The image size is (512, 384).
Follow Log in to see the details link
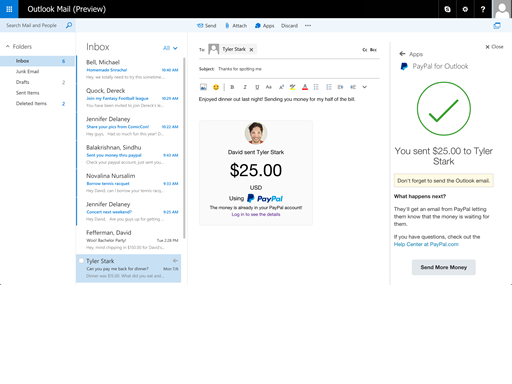[x=256, y=214]
